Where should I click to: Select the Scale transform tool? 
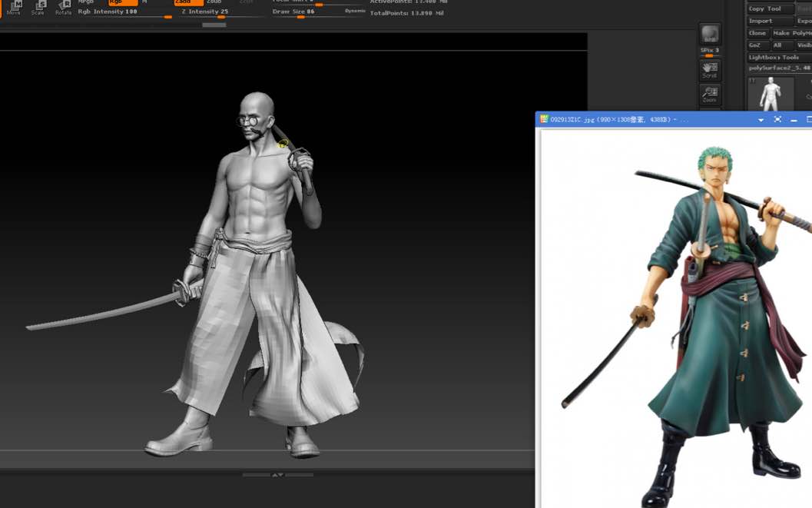click(x=38, y=7)
